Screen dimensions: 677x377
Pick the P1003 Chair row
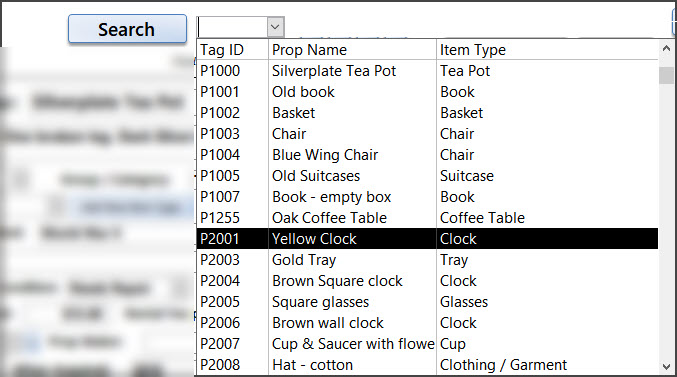(427, 134)
